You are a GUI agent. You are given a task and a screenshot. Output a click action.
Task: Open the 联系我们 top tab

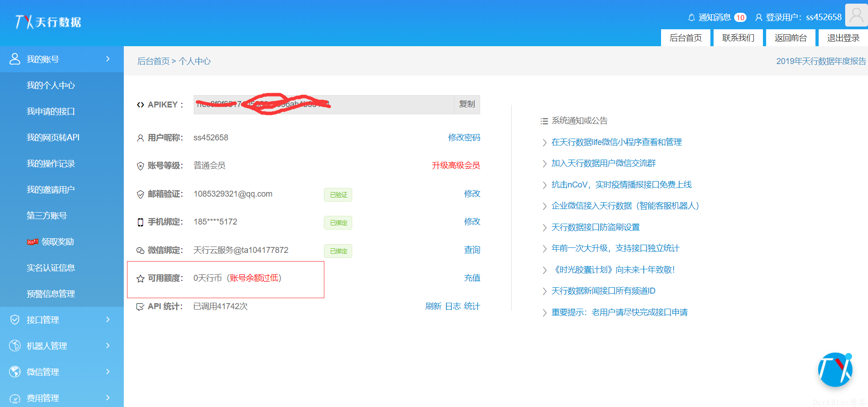pos(738,38)
